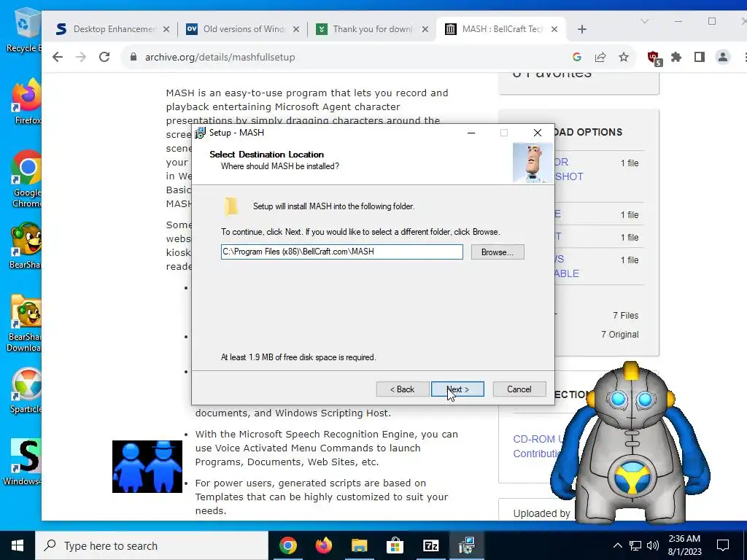The height and width of the screenshot is (560, 747).
Task: Click the taskbar search box
Action: 152,545
